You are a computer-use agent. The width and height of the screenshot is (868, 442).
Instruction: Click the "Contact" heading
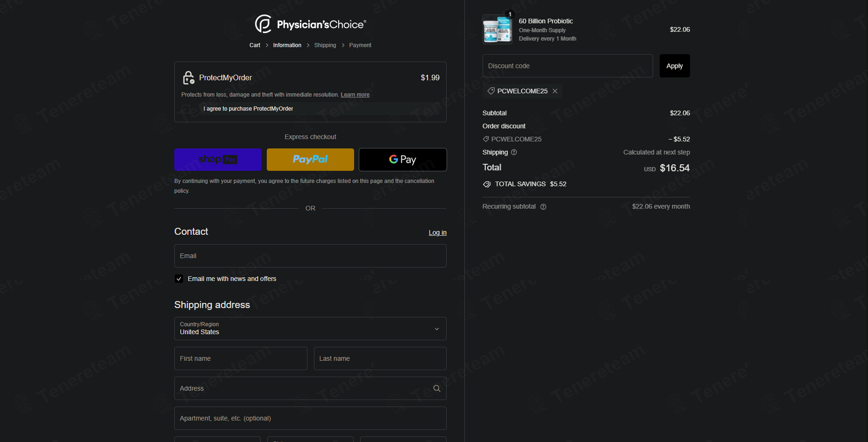(x=191, y=232)
